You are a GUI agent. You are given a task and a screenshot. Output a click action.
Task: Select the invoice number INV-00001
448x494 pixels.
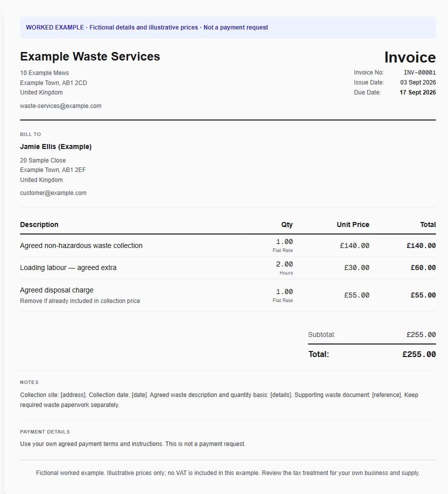pos(419,72)
